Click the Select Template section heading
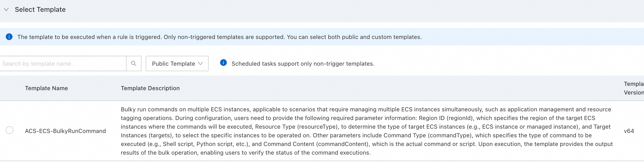The image size is (644, 164). click(x=40, y=10)
